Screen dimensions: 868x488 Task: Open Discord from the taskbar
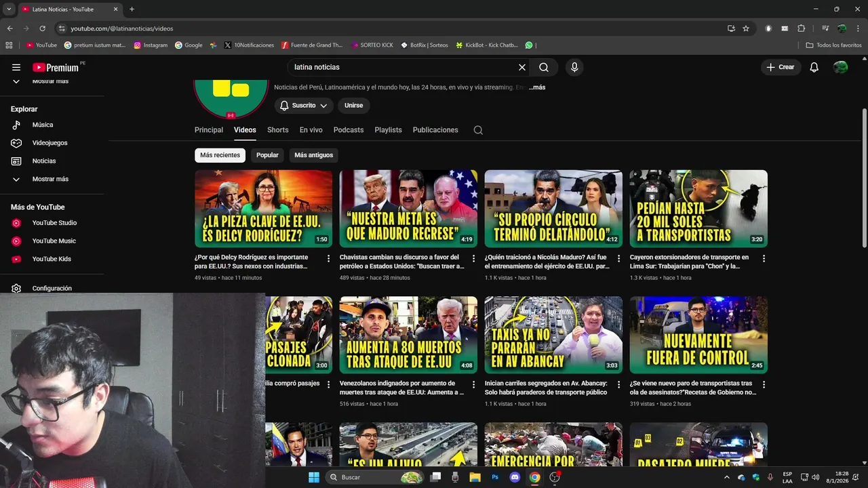[515, 477]
